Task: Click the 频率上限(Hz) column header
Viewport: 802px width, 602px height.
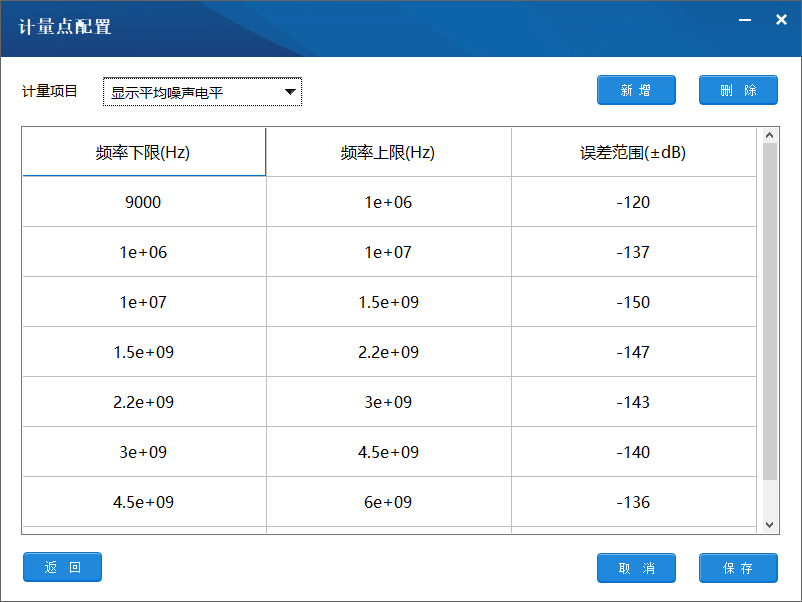Action: [388, 151]
